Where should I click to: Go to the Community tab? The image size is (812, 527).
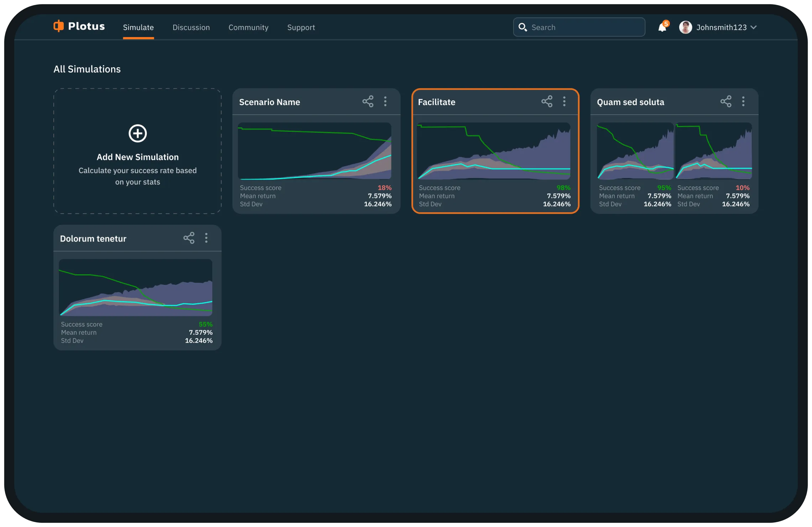(248, 27)
